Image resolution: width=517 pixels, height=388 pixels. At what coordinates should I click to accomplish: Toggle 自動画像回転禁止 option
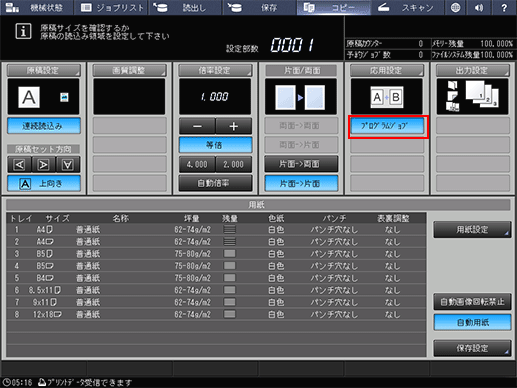click(x=472, y=302)
